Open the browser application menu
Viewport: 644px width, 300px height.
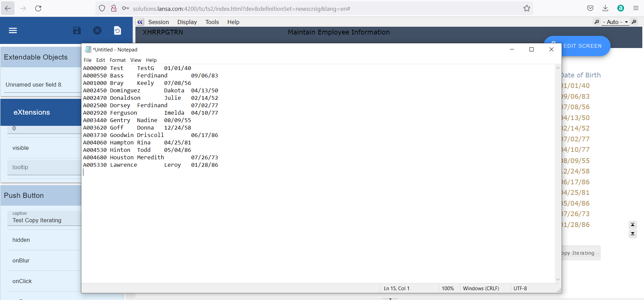pyautogui.click(x=636, y=8)
